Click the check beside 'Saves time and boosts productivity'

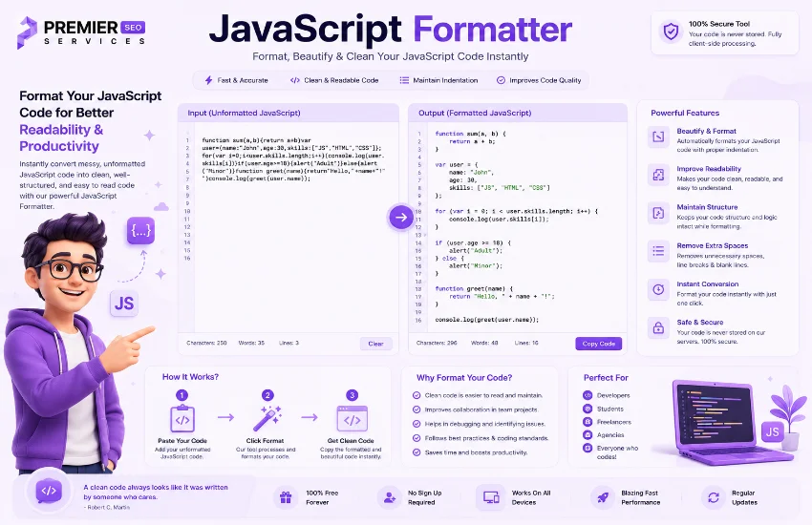tap(417, 452)
